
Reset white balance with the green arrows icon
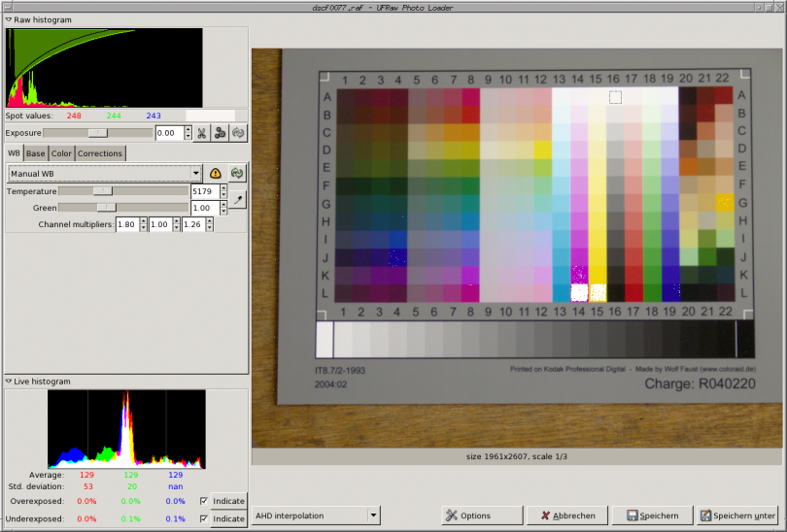pos(236,173)
